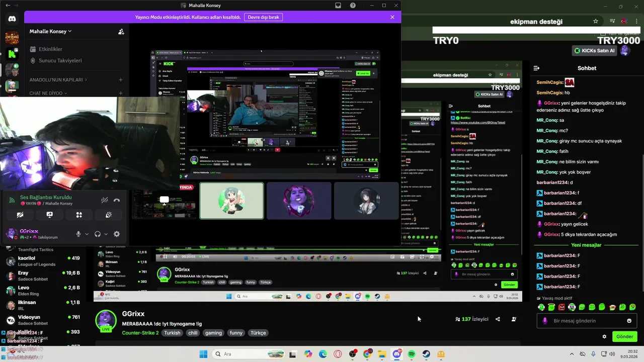Mute the Discord microphone
Viewport: 644px width, 362px height.
coord(78,234)
